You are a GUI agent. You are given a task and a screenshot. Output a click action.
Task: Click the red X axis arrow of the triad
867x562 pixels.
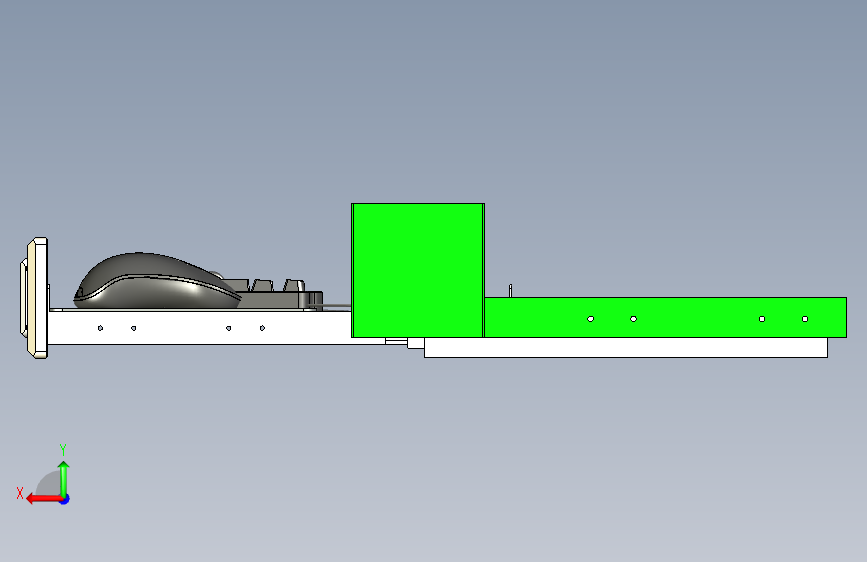pyautogui.click(x=43, y=499)
